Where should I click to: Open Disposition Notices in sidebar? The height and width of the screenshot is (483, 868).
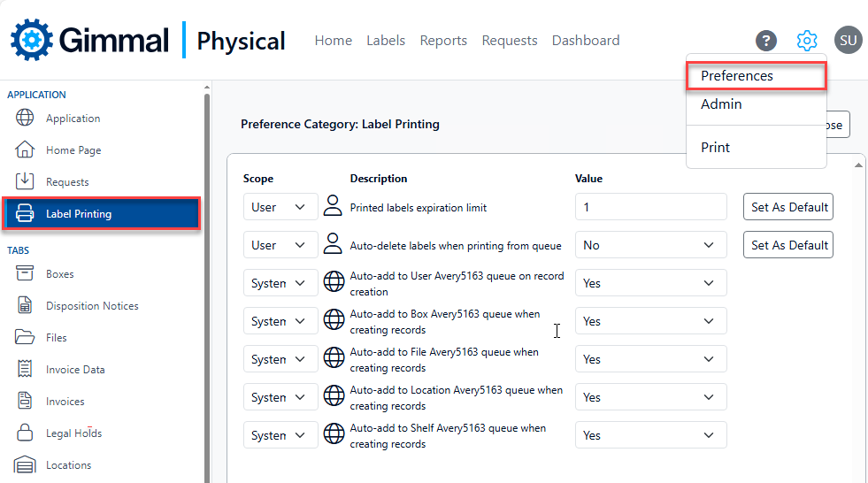[92, 306]
